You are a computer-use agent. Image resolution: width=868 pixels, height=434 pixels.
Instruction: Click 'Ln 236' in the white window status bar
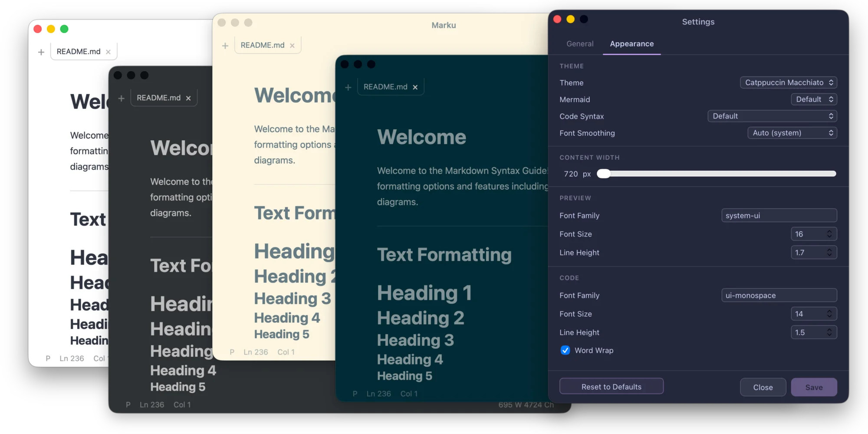coord(72,358)
